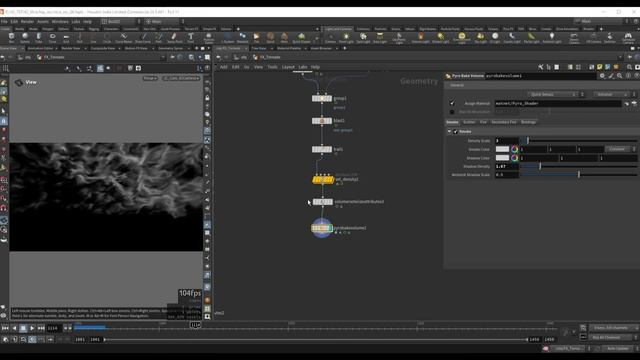Open the Build desktop dropdown

[x=118, y=21]
